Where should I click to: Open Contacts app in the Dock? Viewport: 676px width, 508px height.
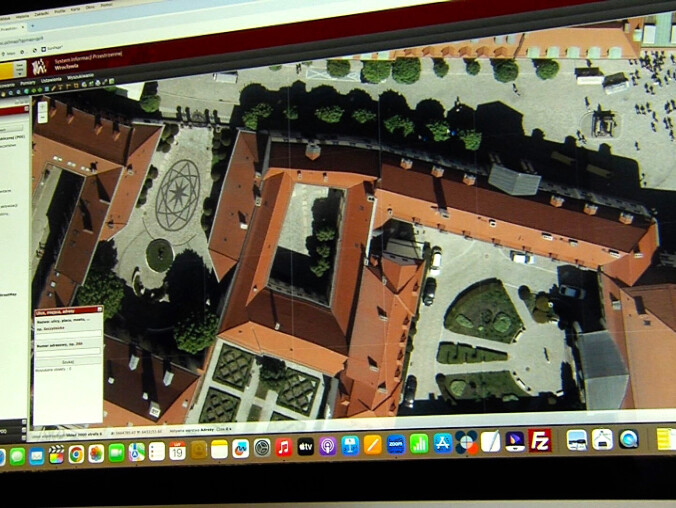(198, 450)
